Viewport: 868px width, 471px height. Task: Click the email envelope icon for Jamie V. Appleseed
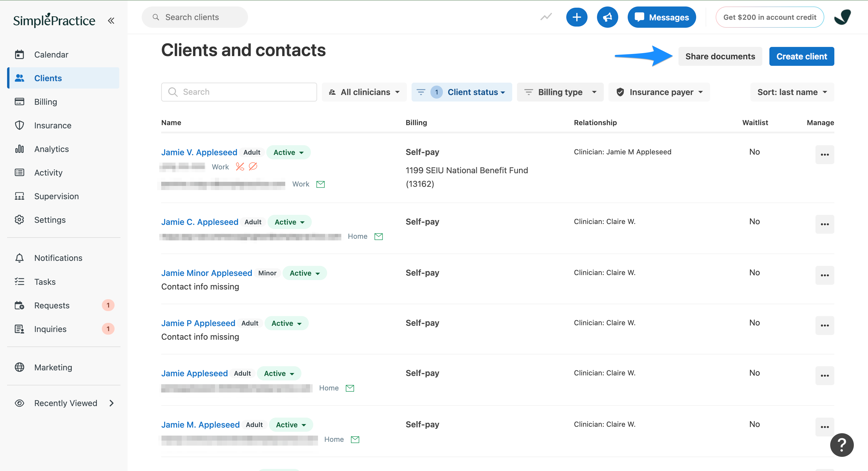coord(320,184)
